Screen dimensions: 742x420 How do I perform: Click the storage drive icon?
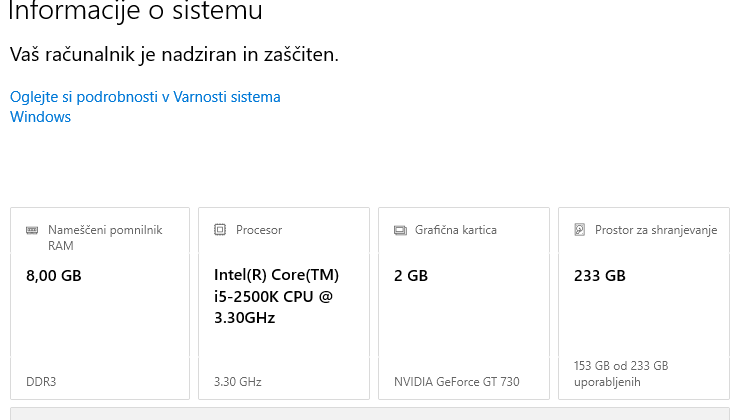point(580,229)
